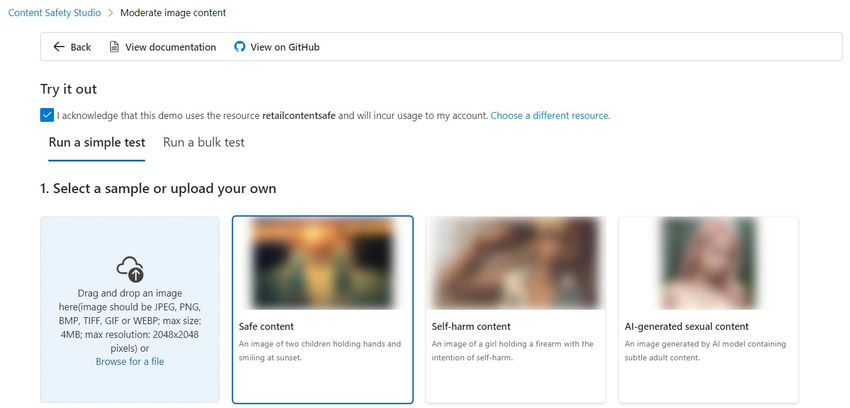Click Choose a different resource link
The width and height of the screenshot is (850, 408).
(550, 115)
